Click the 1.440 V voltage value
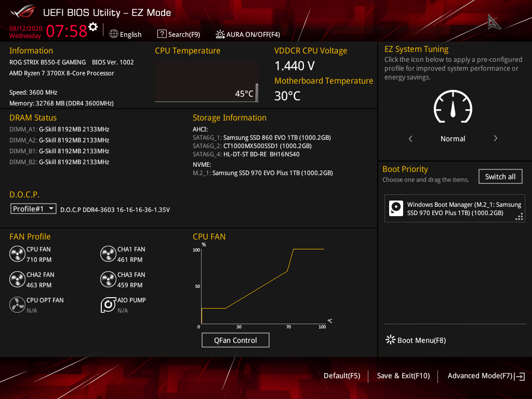Image resolution: width=532 pixels, height=399 pixels. coord(295,66)
